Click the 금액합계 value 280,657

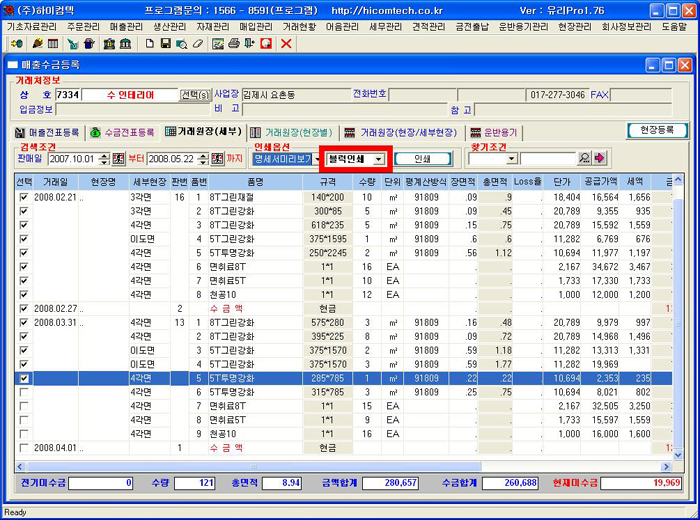(x=390, y=483)
